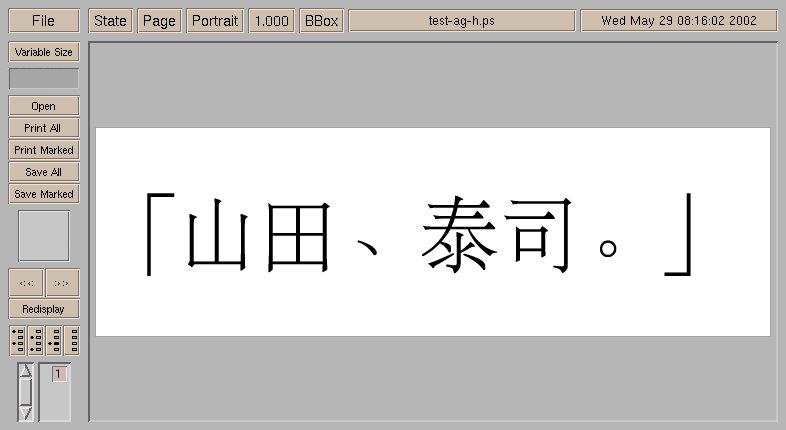Toggle marks on even pages icon
Screen dimensions: 786x430
[36, 341]
